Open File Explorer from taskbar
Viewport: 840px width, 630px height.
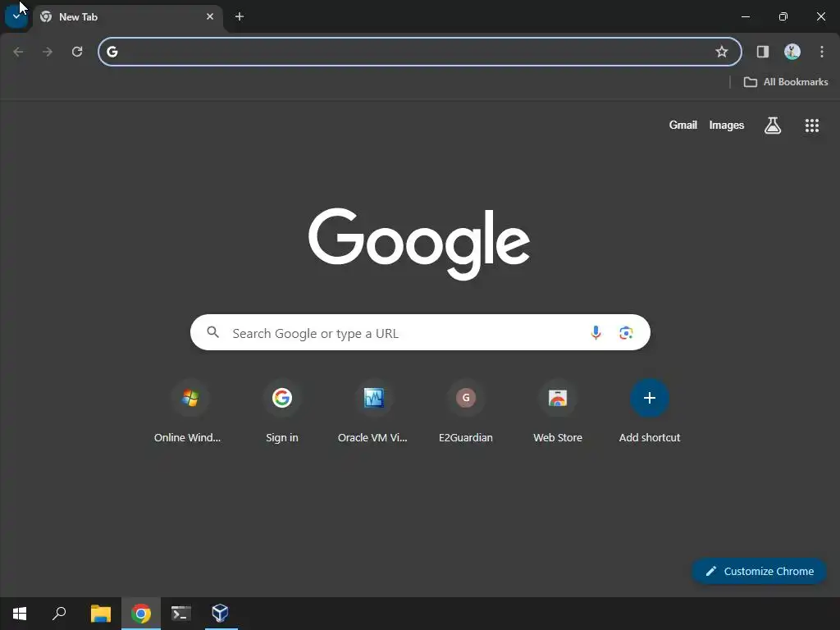click(100, 614)
